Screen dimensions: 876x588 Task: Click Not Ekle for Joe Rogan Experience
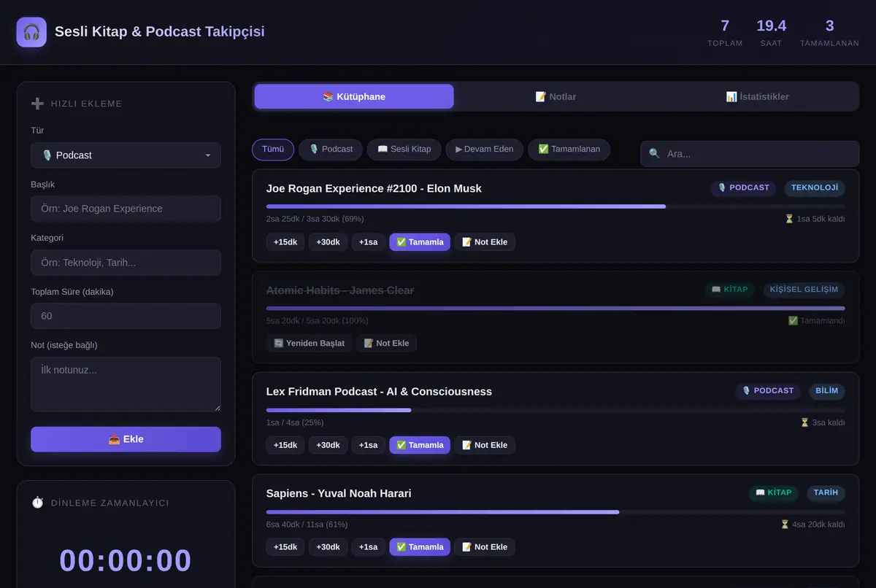485,242
